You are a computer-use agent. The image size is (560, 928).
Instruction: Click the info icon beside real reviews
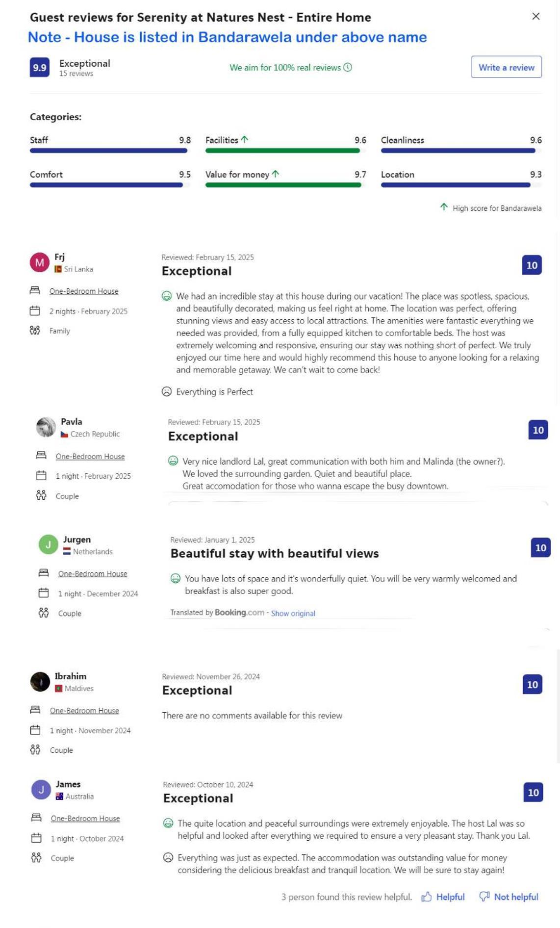coord(348,67)
